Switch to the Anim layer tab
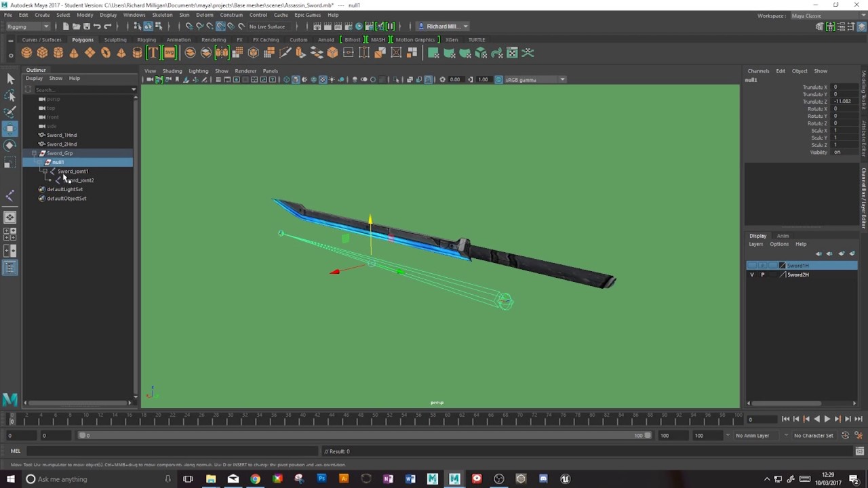This screenshot has height=488, width=868. pos(783,236)
